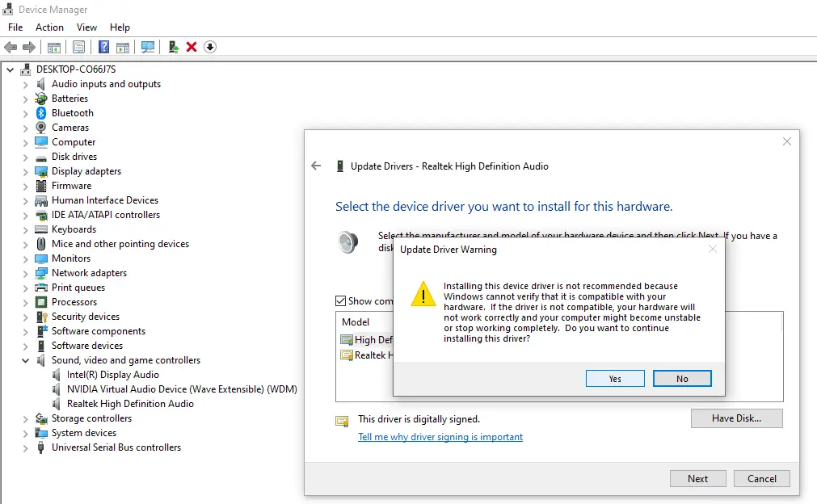Toggle the Show compatible hardware checkbox

click(x=341, y=301)
